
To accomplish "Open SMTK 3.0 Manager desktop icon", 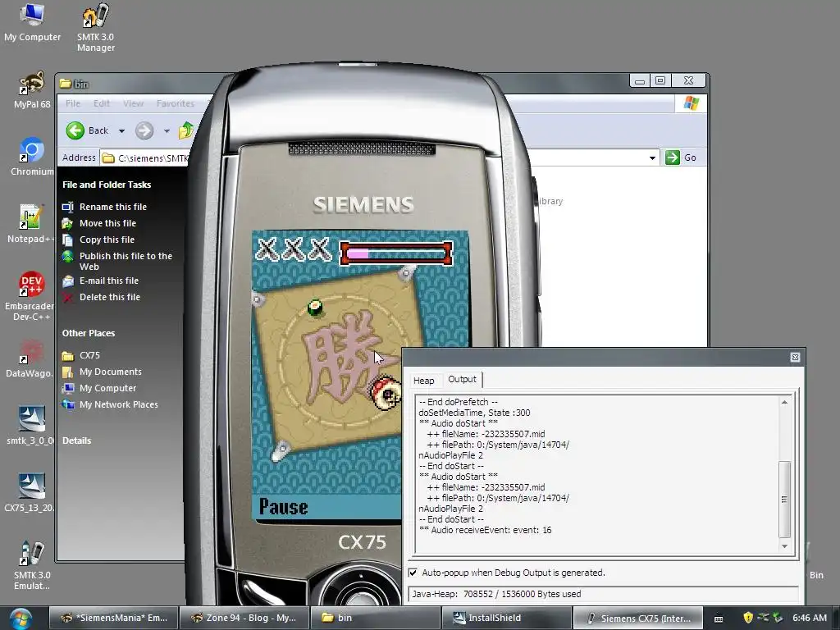I will click(95, 28).
